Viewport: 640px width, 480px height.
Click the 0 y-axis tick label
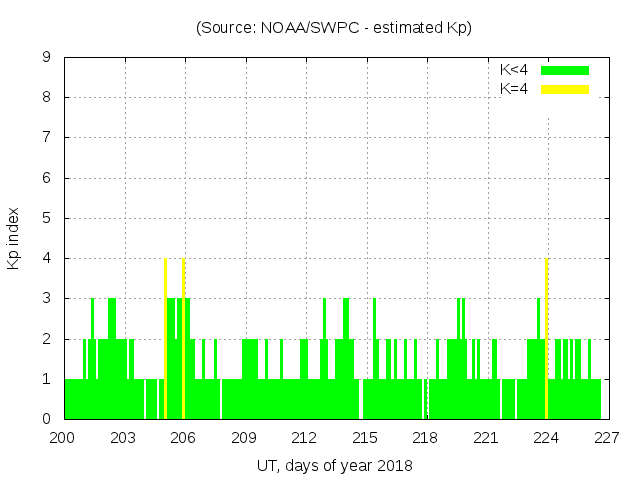(46, 419)
